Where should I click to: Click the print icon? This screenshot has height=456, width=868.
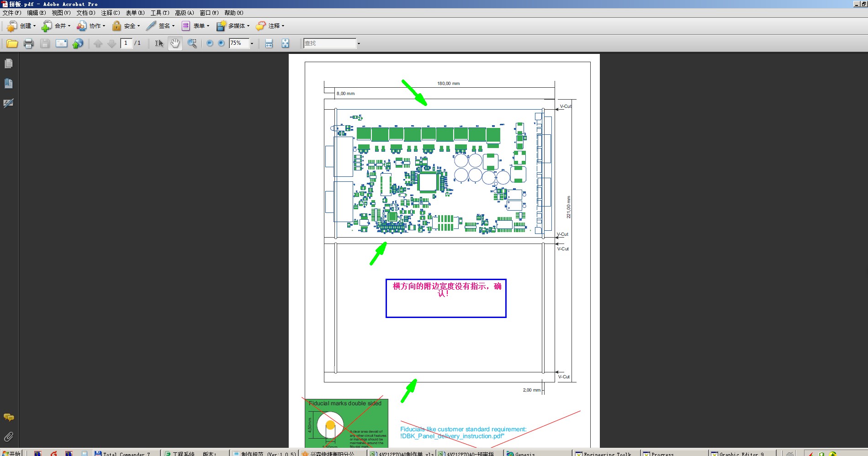click(x=28, y=43)
